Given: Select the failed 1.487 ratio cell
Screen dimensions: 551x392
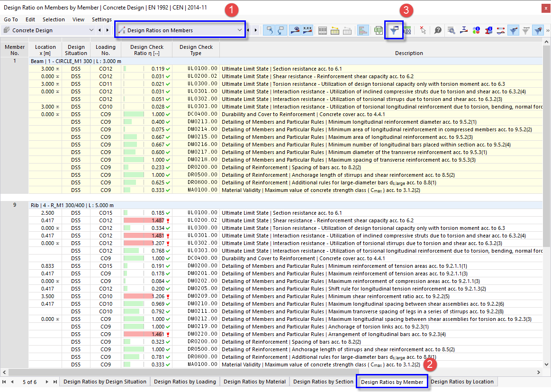Looking at the screenshot, I should coord(147,220).
